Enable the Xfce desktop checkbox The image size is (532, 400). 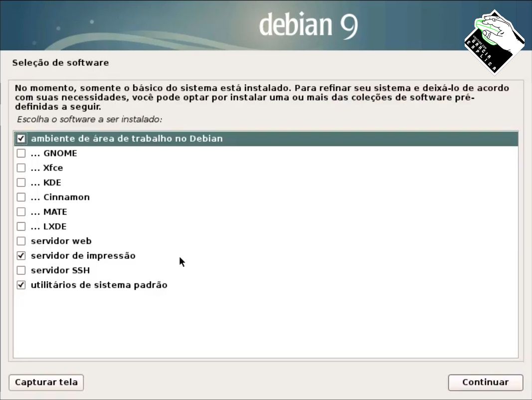click(21, 168)
